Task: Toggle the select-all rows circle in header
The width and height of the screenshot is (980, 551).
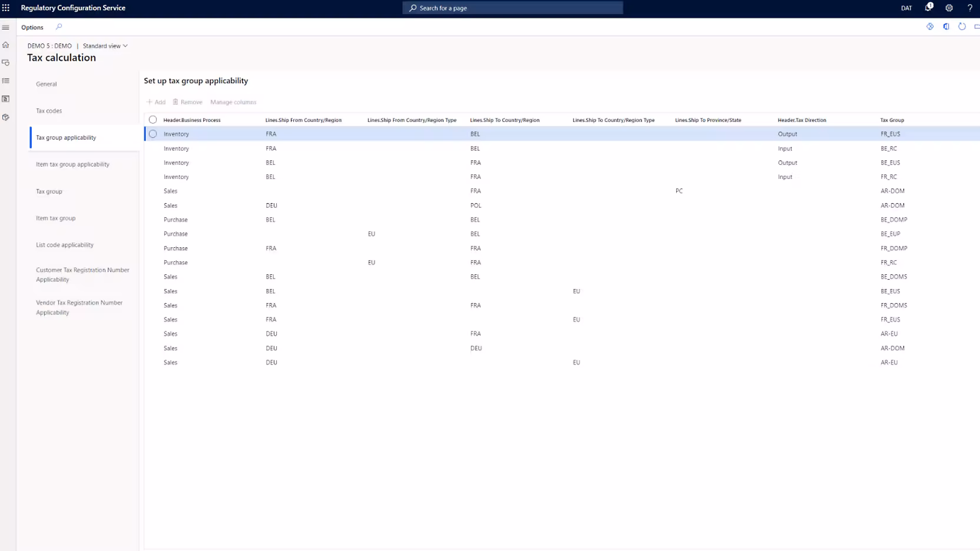Action: (x=153, y=120)
